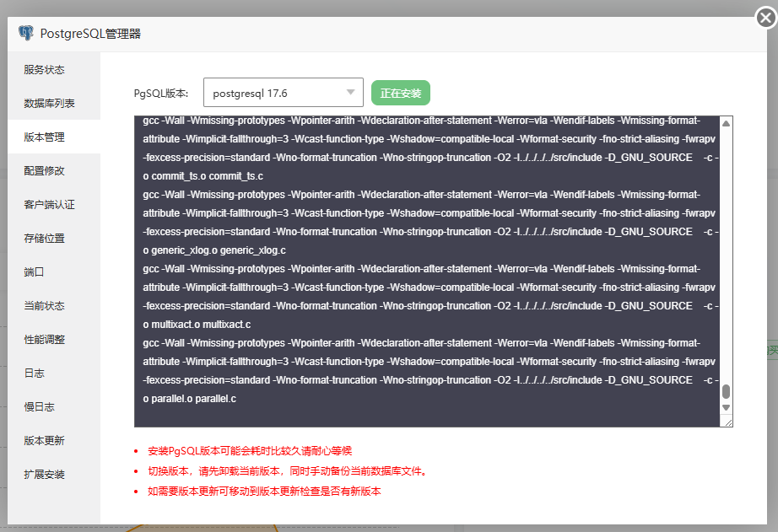Open the 数据库列表 tab
Image resolution: width=778 pixels, height=532 pixels.
tap(54, 104)
